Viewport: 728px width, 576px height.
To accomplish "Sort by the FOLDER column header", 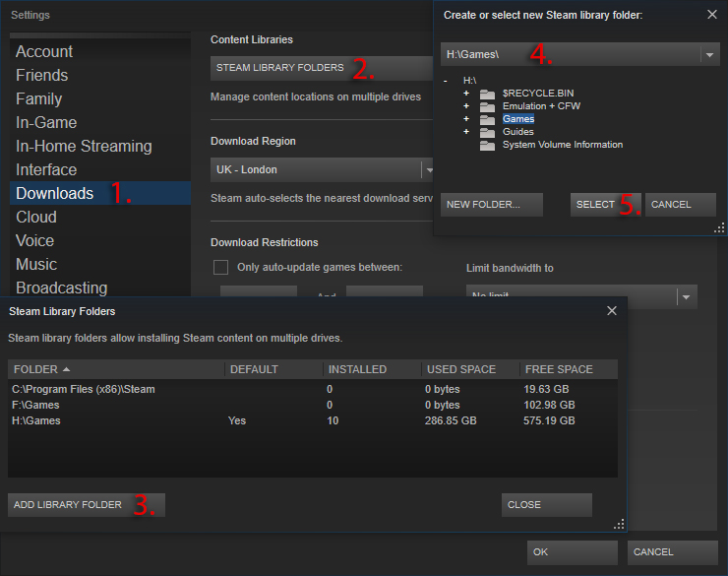I will (x=116, y=370).
